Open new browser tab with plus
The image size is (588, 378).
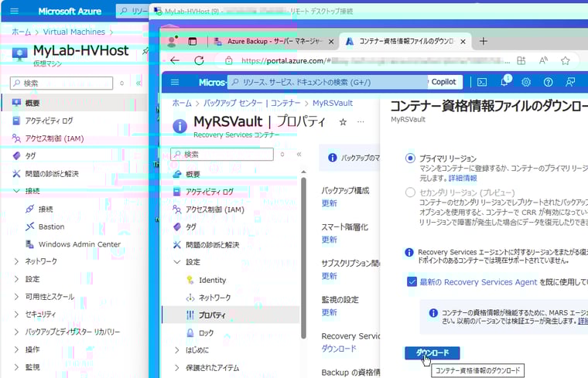coord(484,41)
